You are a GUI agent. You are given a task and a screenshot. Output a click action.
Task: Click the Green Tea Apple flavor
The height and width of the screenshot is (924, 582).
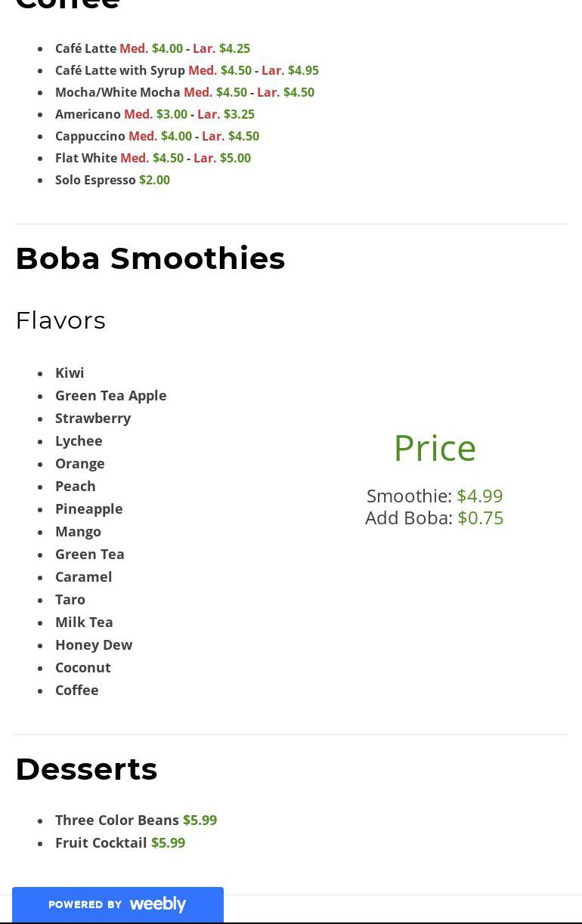[x=110, y=395]
